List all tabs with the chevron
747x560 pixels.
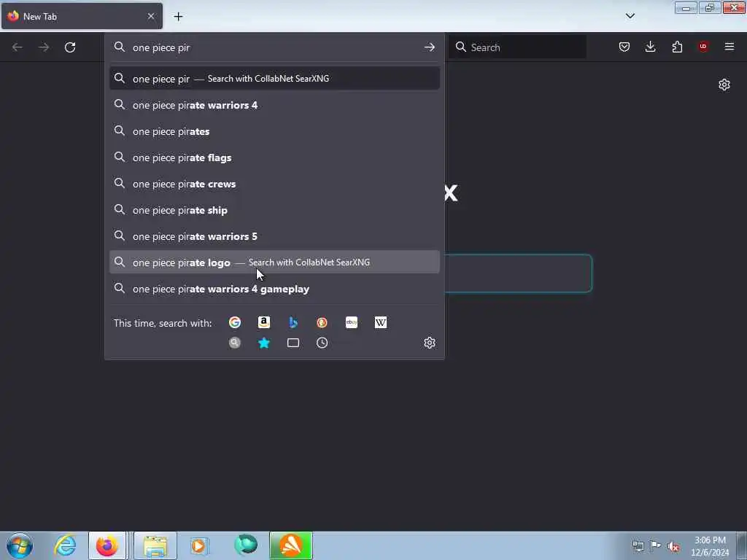pyautogui.click(x=630, y=16)
